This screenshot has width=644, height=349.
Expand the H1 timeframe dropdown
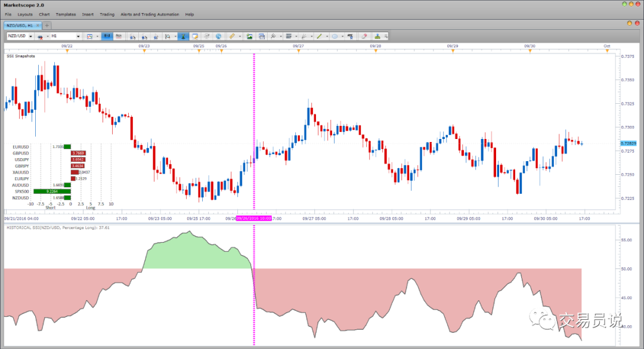pos(78,36)
